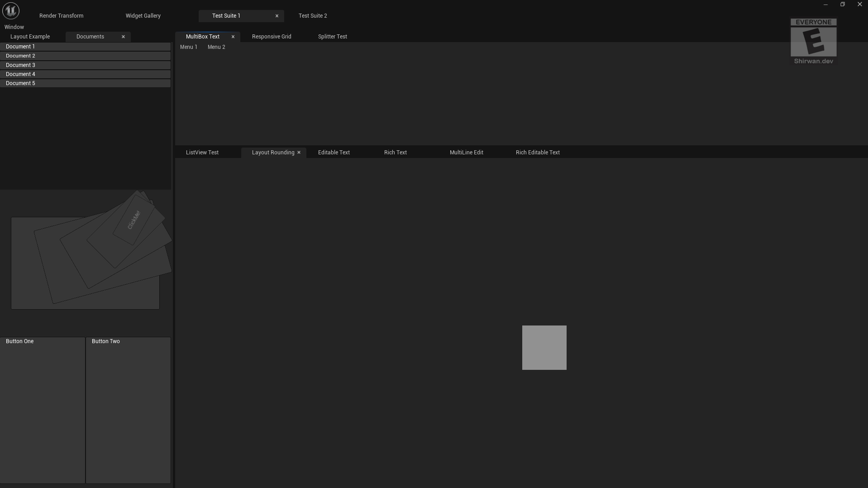868x488 pixels.
Task: Switch to the Render Transform tab
Action: click(61, 16)
